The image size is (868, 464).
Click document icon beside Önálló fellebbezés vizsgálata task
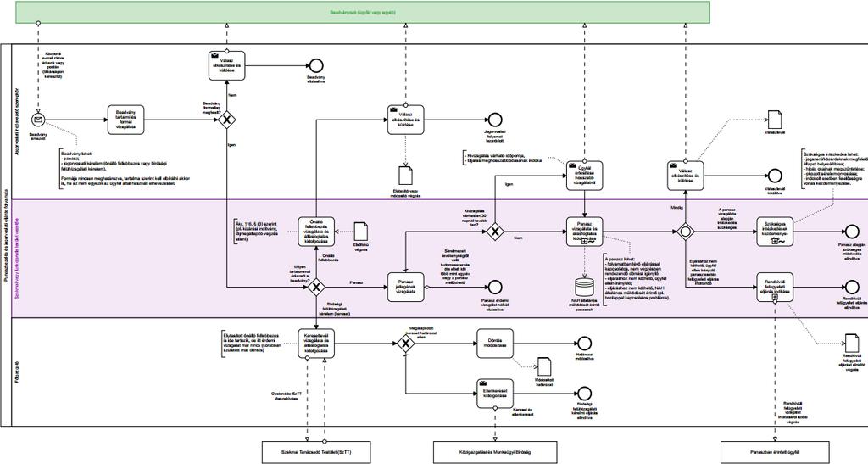pos(361,231)
